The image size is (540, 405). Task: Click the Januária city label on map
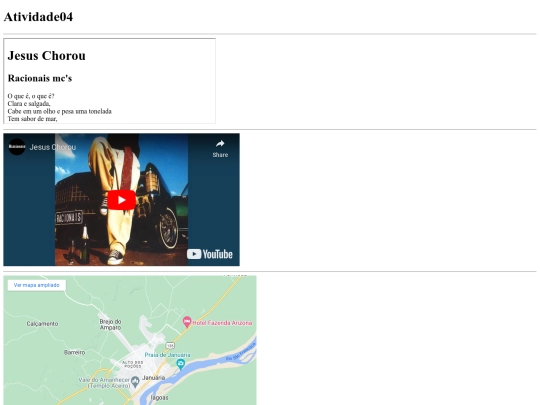154,378
